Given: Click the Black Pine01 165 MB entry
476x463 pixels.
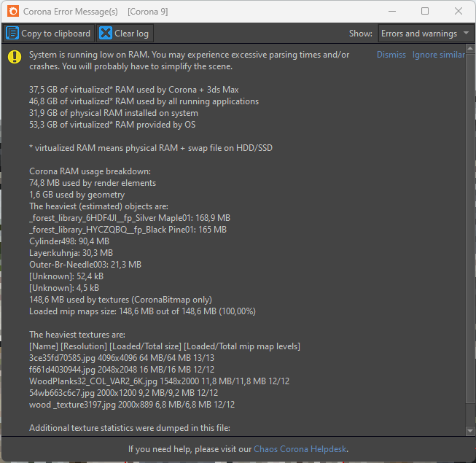Looking at the screenshot, I should click(x=128, y=230).
